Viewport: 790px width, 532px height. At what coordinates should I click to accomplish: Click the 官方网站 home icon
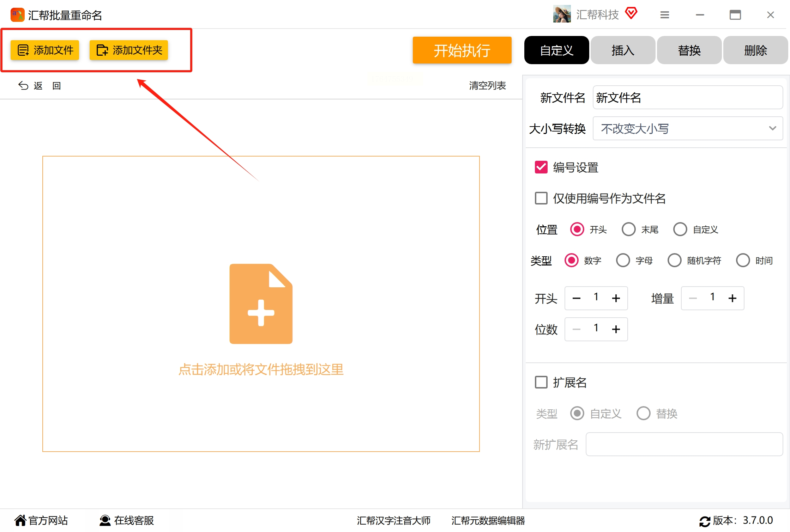(20, 520)
